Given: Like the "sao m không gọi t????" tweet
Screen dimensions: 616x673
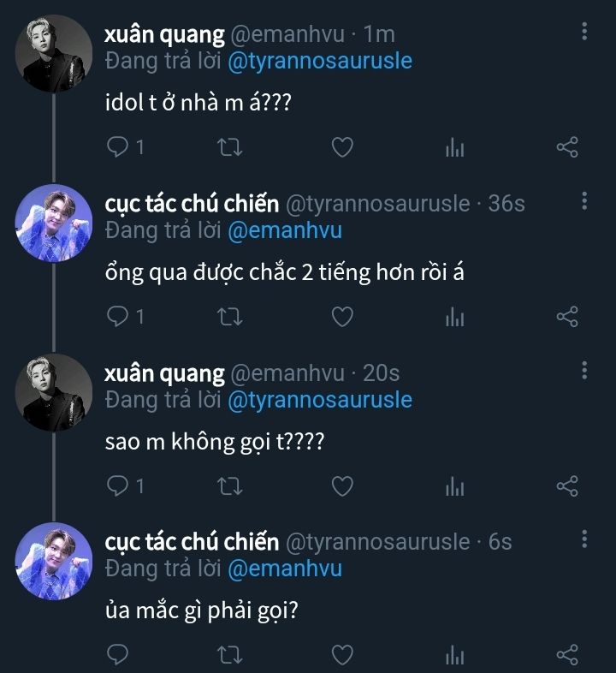Looking at the screenshot, I should tap(342, 486).
